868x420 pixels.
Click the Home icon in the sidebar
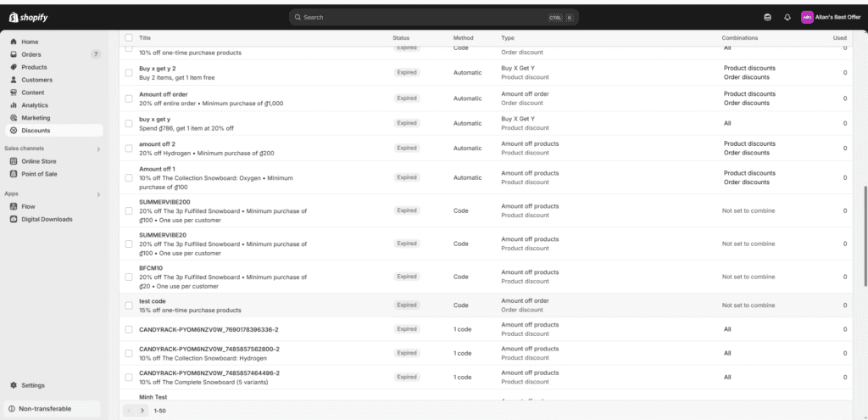[x=14, y=42]
